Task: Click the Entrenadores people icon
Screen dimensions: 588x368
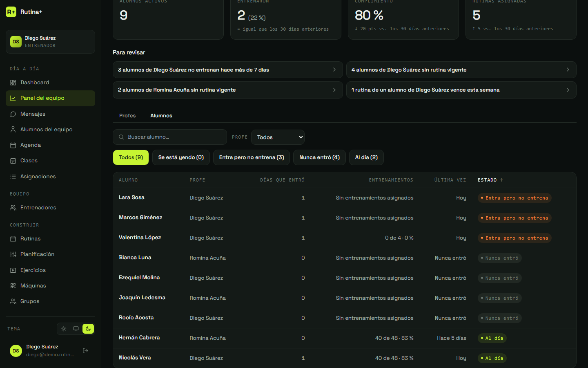Action: coord(13,208)
